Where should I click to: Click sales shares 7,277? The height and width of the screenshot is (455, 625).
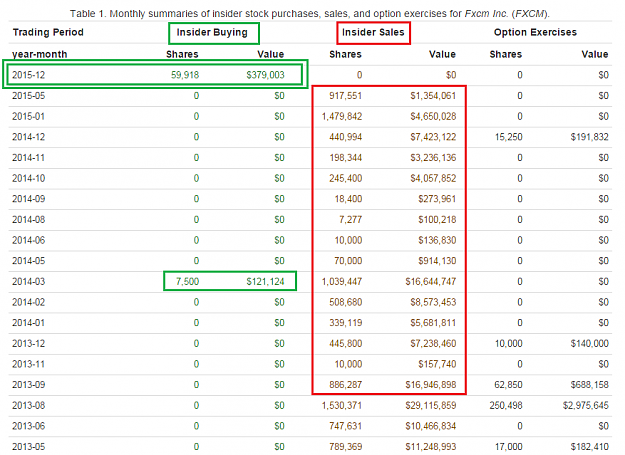[351, 220]
